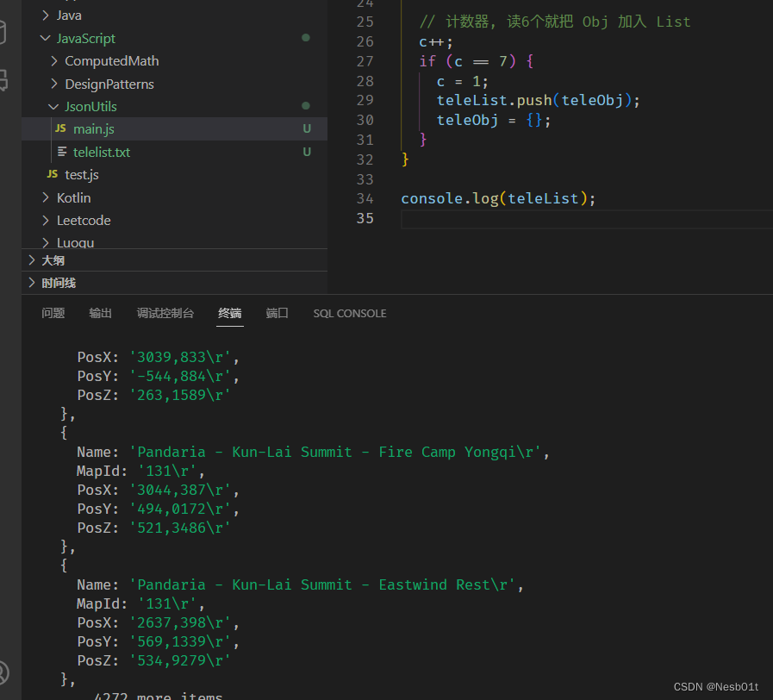773x700 pixels.
Task: Expand the Leetcode folder chevron
Action: [x=46, y=221]
